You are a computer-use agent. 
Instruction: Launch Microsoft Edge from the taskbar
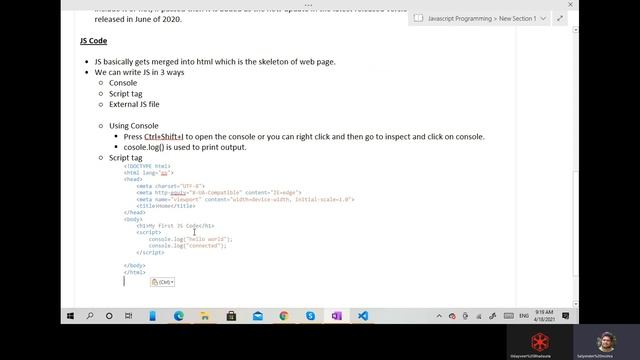coord(179,316)
